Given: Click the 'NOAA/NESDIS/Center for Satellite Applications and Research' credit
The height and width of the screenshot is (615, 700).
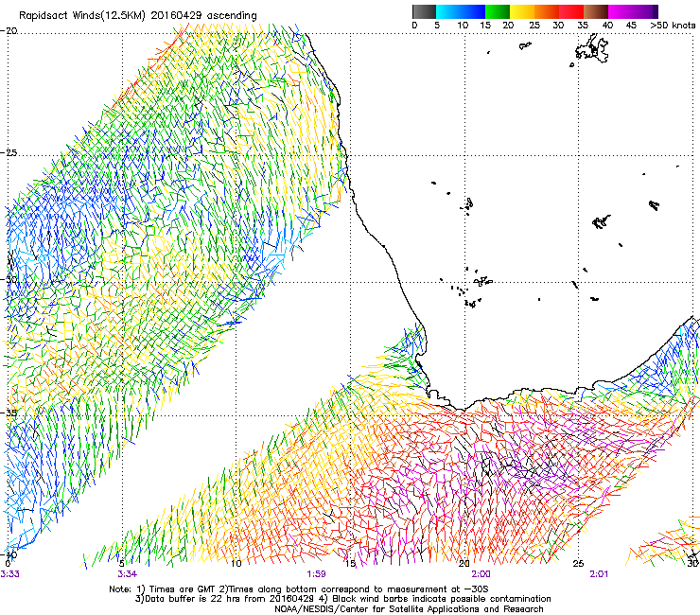Looking at the screenshot, I should pyautogui.click(x=409, y=609).
